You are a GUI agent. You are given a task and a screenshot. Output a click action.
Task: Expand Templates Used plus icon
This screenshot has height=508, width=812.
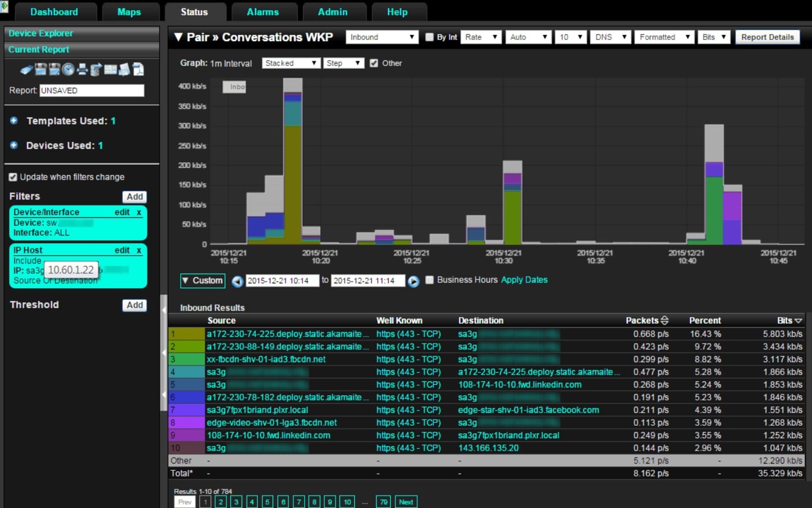point(14,121)
